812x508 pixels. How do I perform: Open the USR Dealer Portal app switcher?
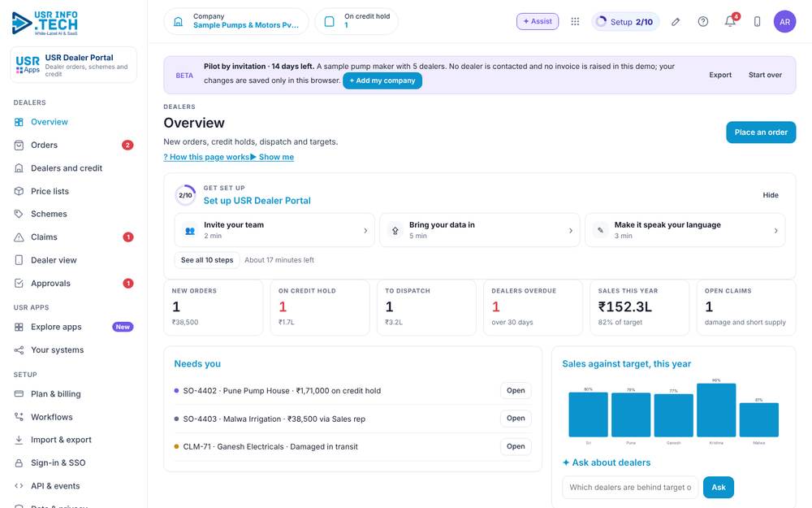(74, 65)
